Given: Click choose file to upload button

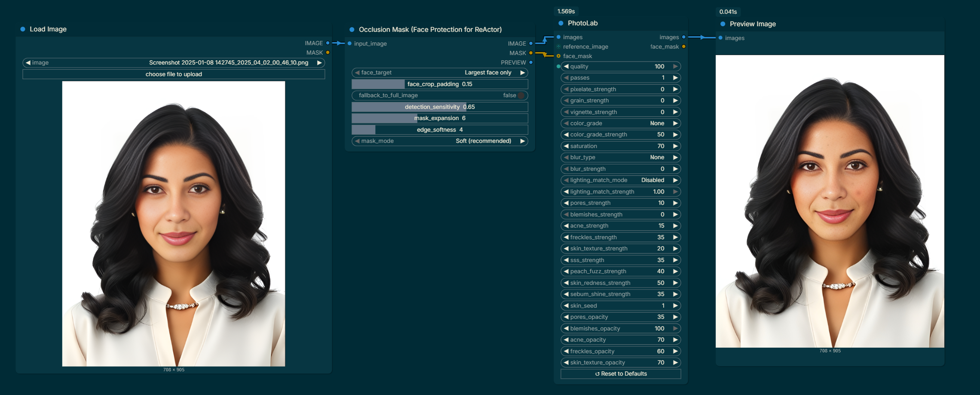Looking at the screenshot, I should [174, 74].
